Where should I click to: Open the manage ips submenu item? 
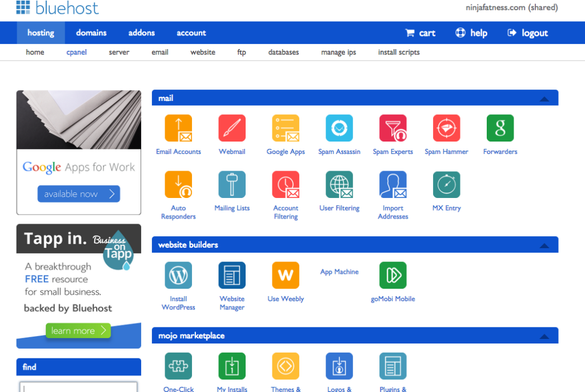338,52
